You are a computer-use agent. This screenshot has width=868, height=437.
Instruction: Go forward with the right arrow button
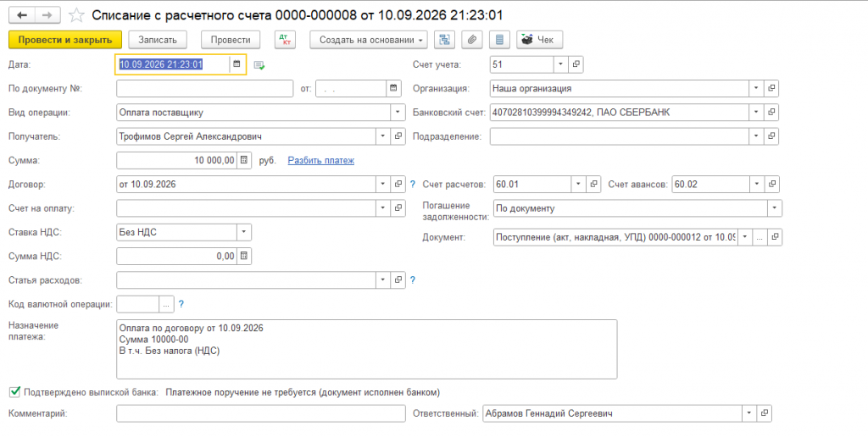[x=47, y=15]
